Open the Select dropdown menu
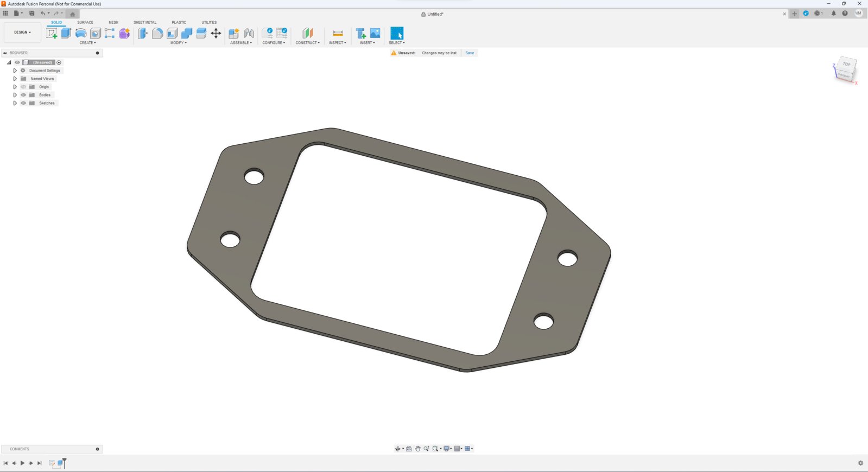This screenshot has height=472, width=868. [397, 42]
